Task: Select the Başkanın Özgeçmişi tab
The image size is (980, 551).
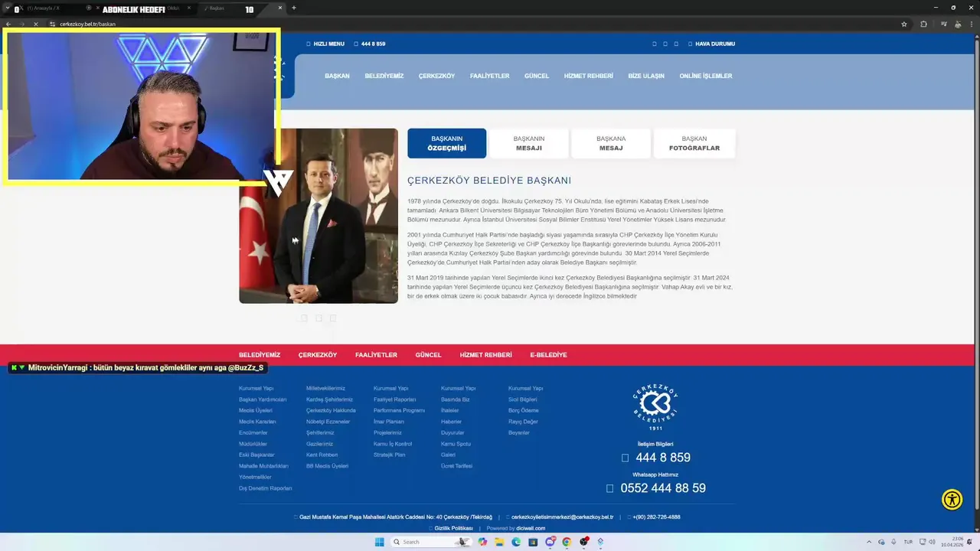Action: click(x=447, y=143)
